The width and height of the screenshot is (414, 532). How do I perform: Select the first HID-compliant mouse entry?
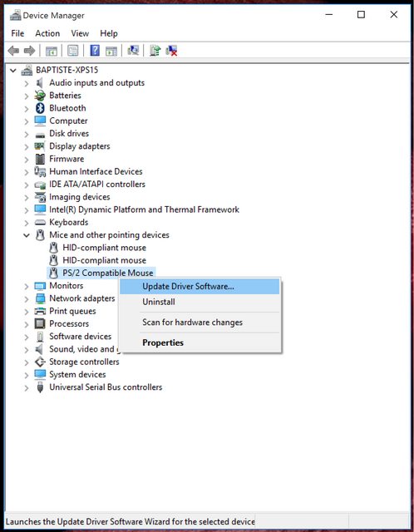tap(105, 248)
